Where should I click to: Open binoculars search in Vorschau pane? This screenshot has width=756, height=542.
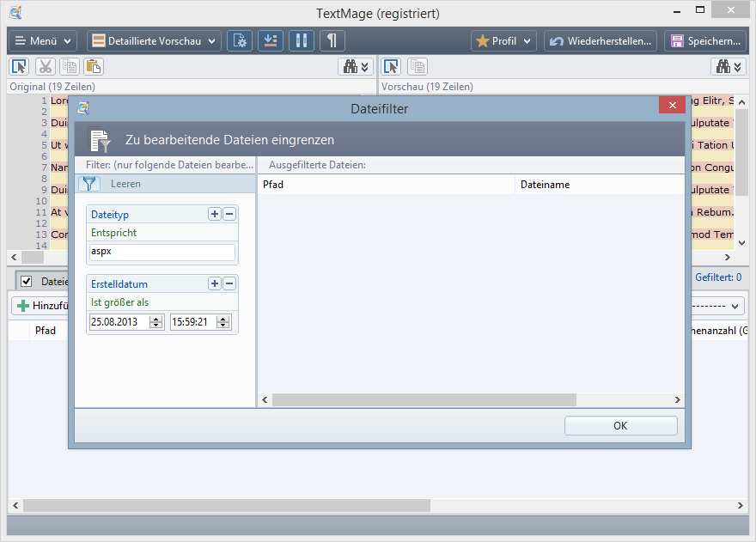729,66
